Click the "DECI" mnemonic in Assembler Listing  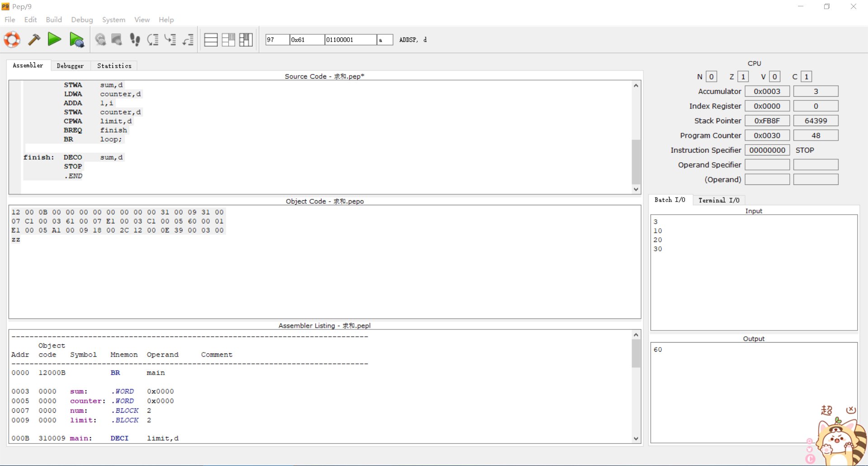(x=119, y=438)
